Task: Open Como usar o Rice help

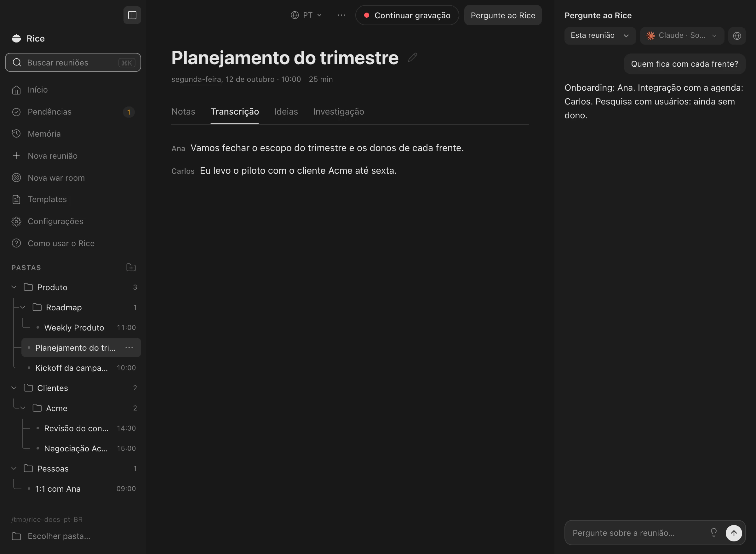Action: (73, 243)
